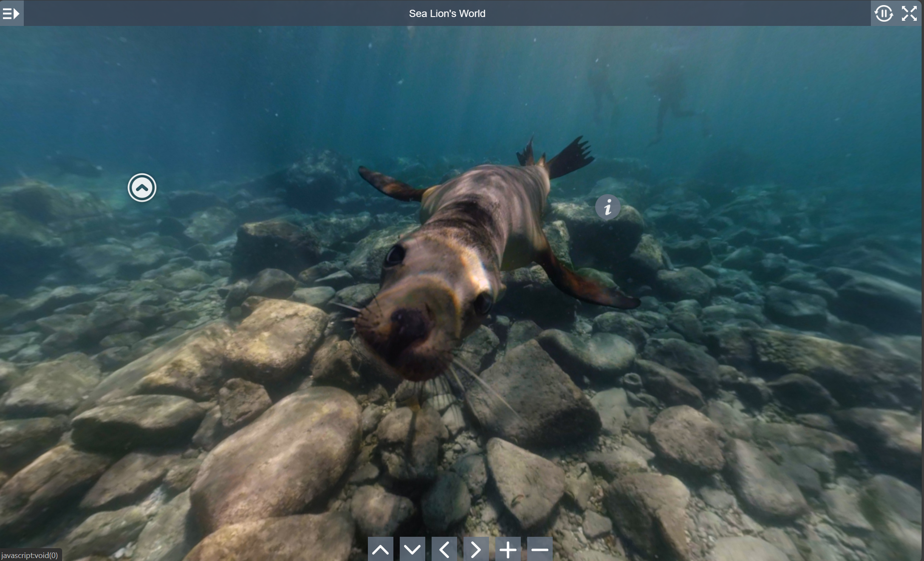Open the info hotspot near the sea lion

pyautogui.click(x=608, y=207)
